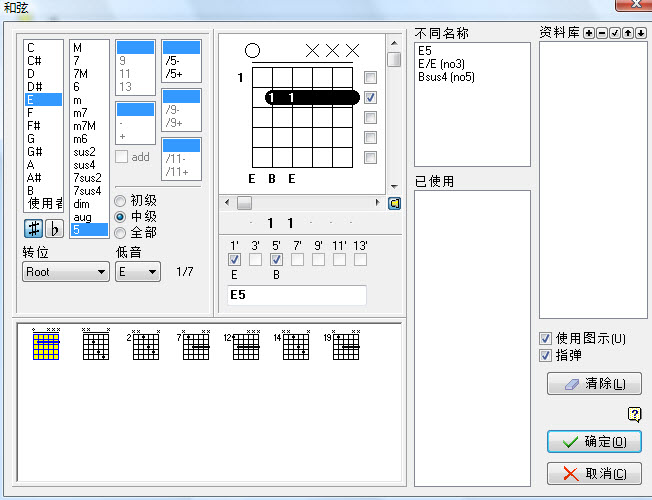Uncheck the 使用图示 checkbox

pyautogui.click(x=545, y=339)
